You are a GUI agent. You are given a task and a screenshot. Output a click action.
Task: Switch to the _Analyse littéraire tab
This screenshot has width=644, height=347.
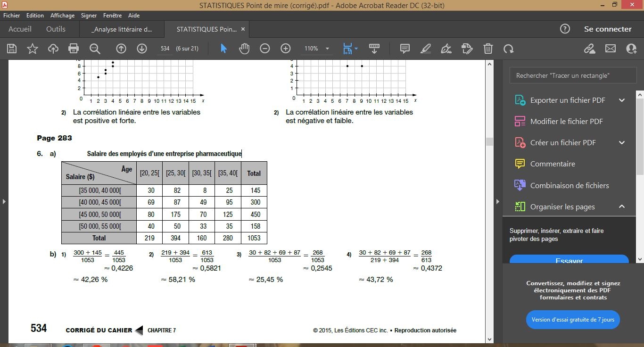122,29
